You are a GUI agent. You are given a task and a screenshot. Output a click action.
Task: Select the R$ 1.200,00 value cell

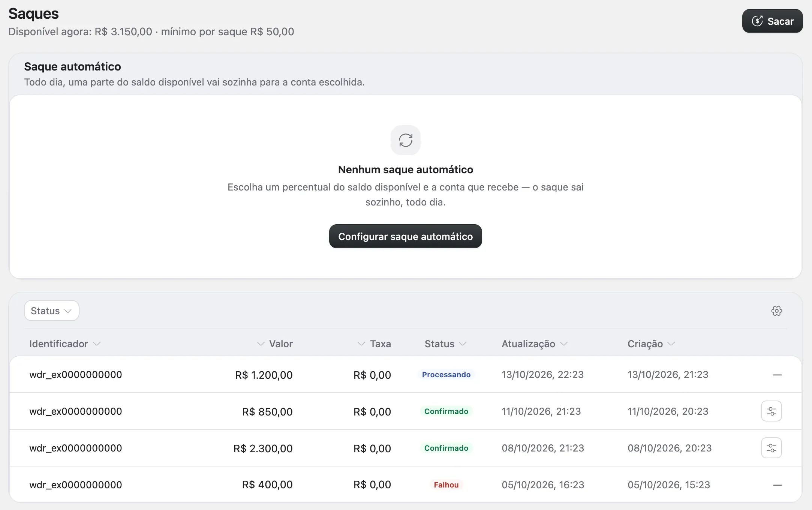(x=264, y=375)
